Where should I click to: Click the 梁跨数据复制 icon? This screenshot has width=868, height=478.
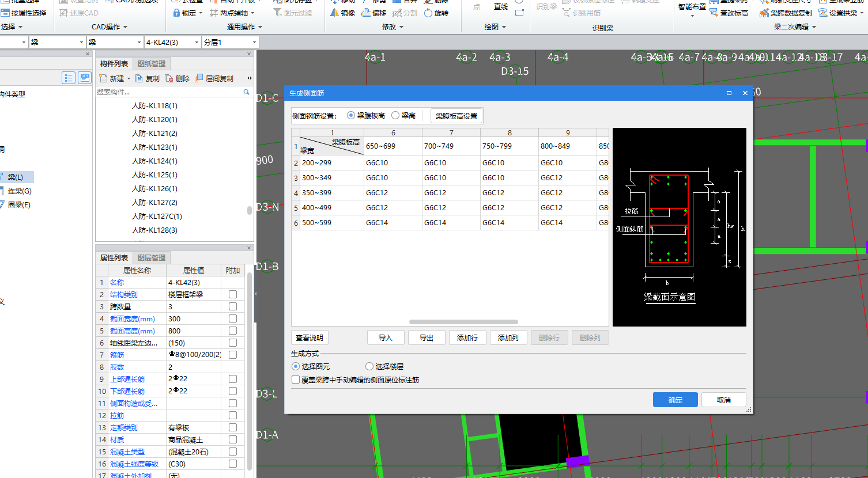pyautogui.click(x=764, y=13)
